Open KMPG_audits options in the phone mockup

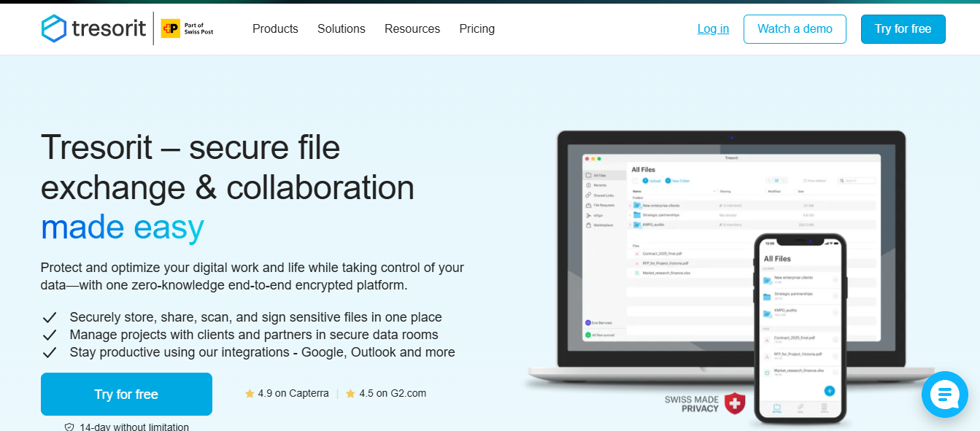[835, 313]
